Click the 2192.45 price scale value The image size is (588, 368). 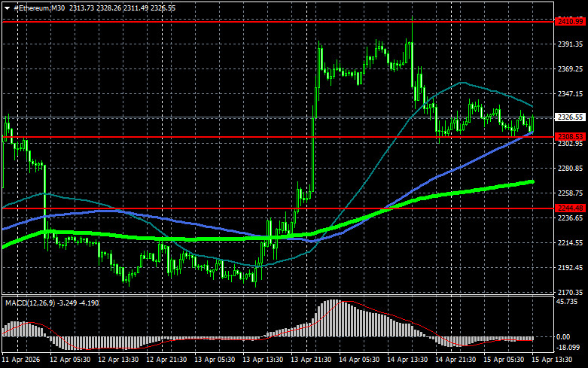pyautogui.click(x=571, y=268)
